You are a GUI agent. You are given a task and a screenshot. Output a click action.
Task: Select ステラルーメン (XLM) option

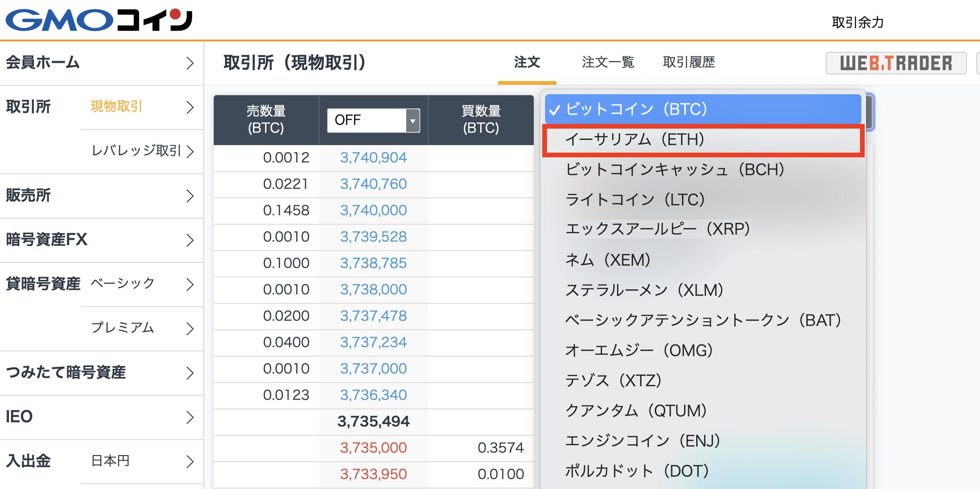click(x=703, y=290)
